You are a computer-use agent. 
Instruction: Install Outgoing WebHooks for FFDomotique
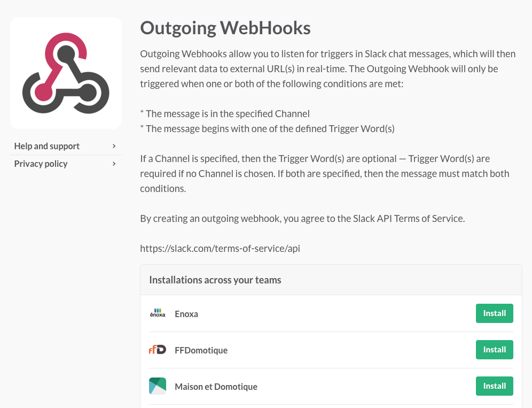[x=494, y=350]
